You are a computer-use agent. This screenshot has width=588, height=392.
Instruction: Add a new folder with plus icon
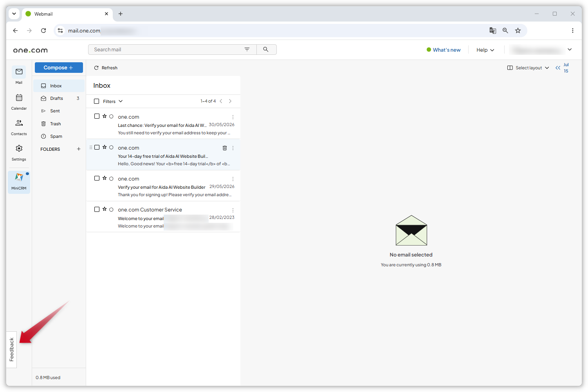[x=79, y=149]
